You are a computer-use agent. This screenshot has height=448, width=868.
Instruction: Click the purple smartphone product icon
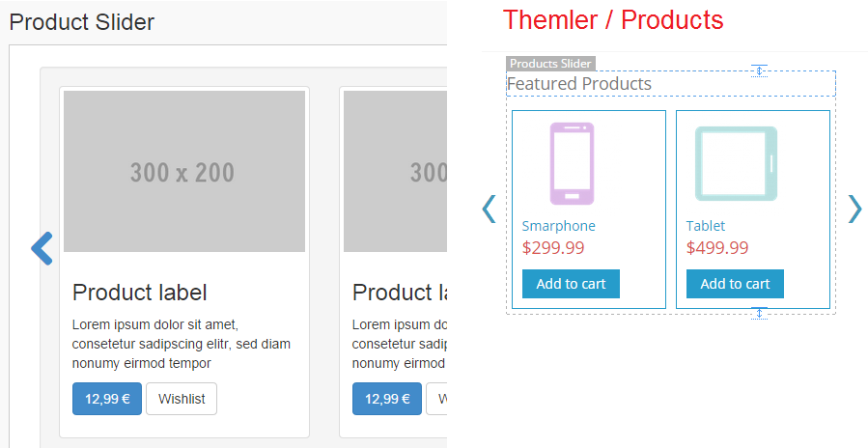[572, 163]
